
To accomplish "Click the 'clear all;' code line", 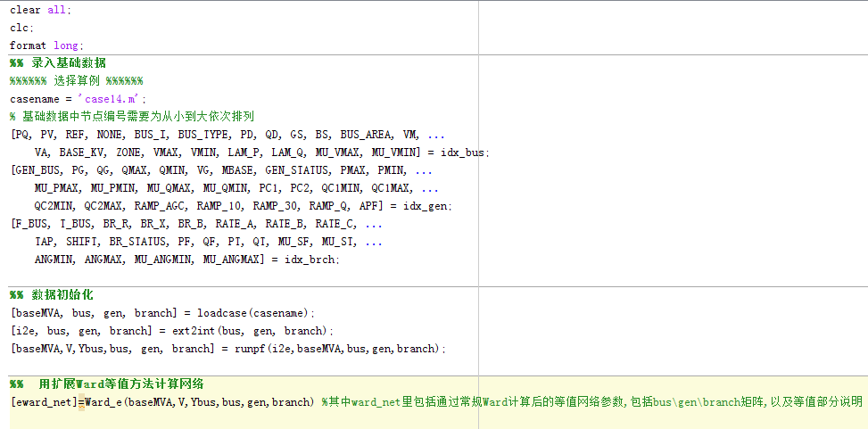I will coord(41,10).
